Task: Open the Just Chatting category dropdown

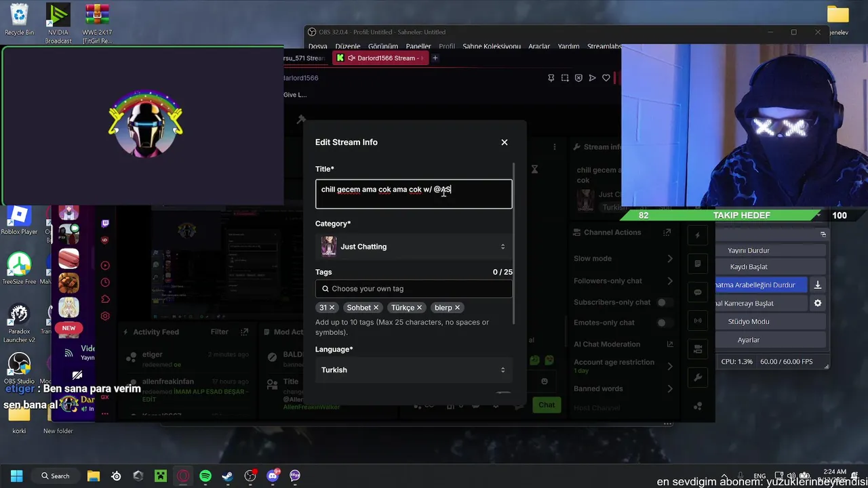Action: tap(414, 247)
